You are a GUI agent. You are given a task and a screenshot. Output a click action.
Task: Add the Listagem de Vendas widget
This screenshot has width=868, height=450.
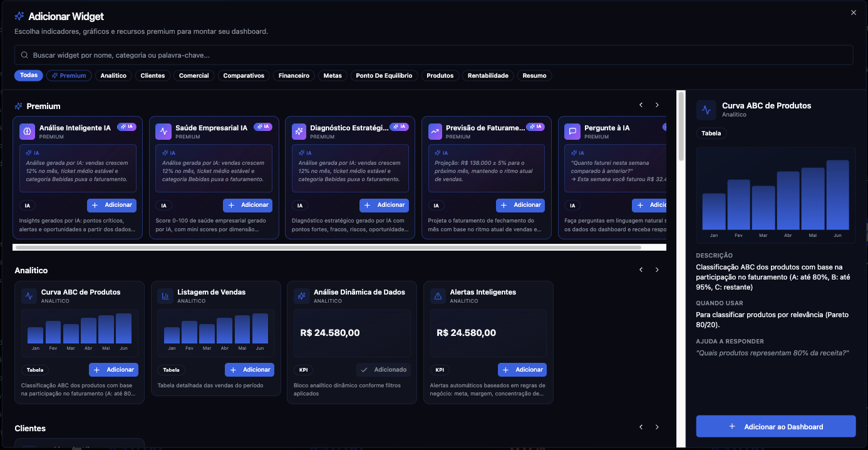click(x=249, y=370)
